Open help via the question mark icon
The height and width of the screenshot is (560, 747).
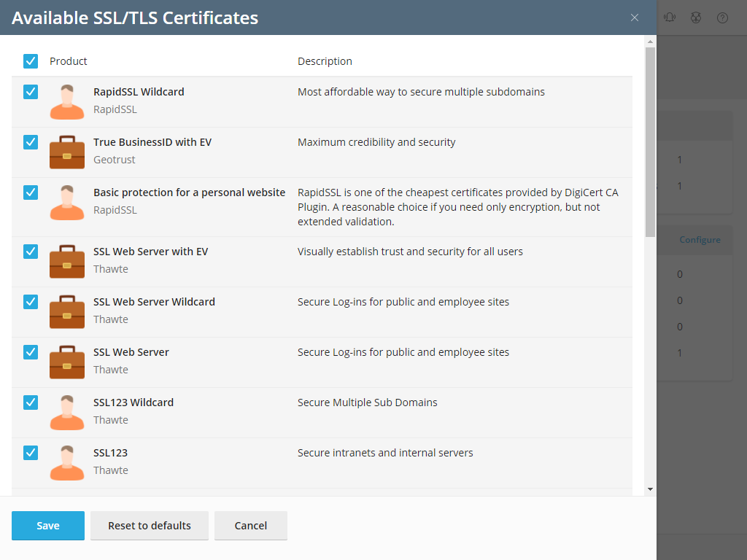coord(722,17)
